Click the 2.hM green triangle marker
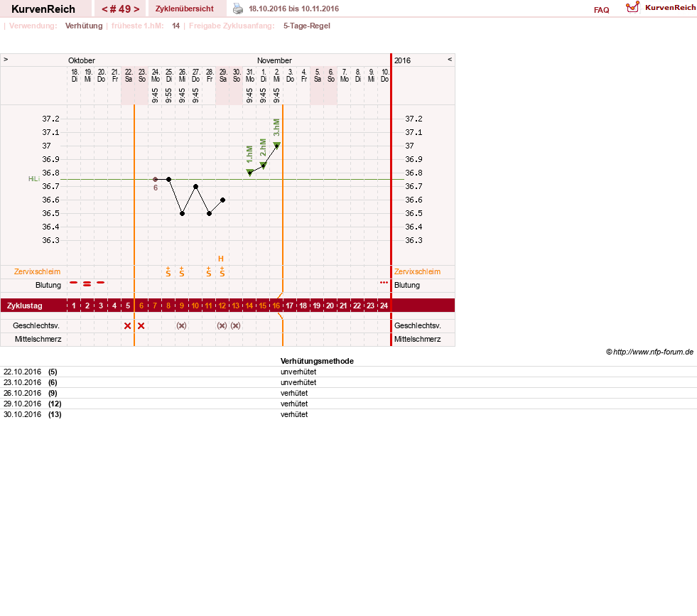Viewport: 697px width, 616px height. tap(263, 166)
